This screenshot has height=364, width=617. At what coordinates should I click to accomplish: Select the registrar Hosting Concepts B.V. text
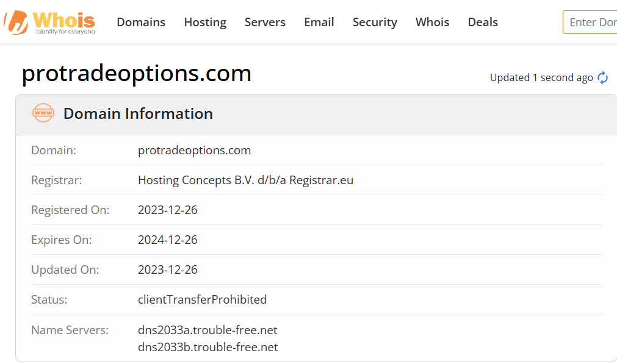coord(245,180)
